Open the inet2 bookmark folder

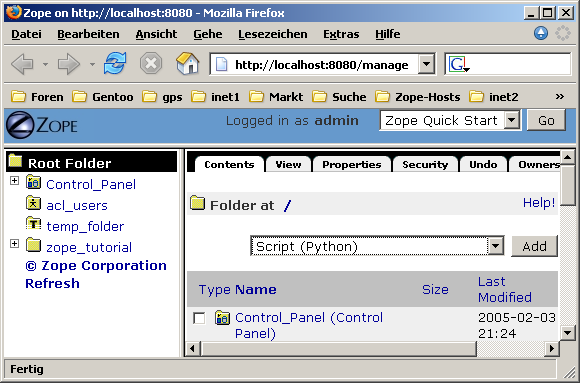(x=493, y=97)
